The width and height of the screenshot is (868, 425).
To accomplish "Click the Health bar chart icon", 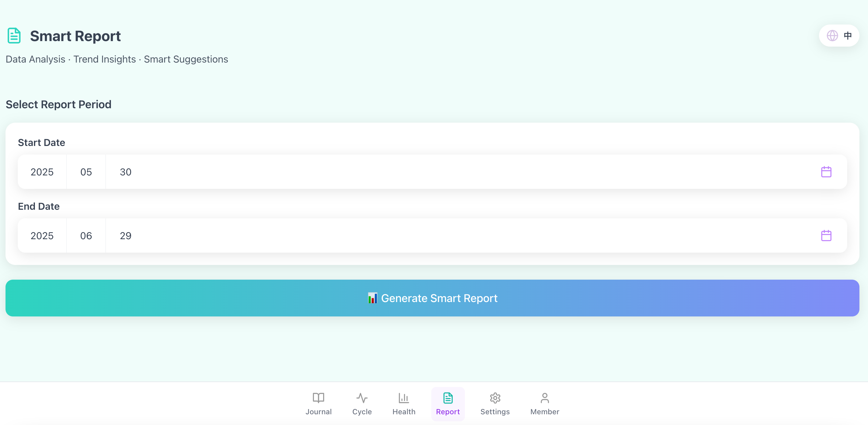I will pos(403,398).
